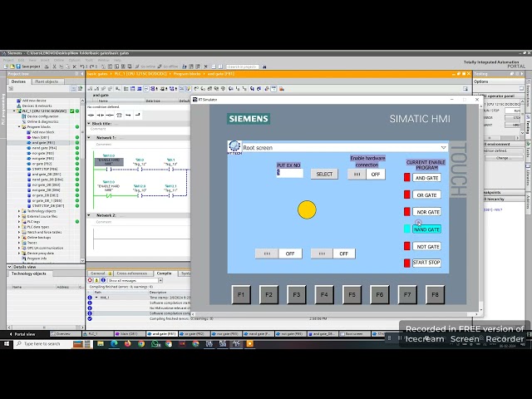
Task: Click the Windows Start button
Action: 7,343
